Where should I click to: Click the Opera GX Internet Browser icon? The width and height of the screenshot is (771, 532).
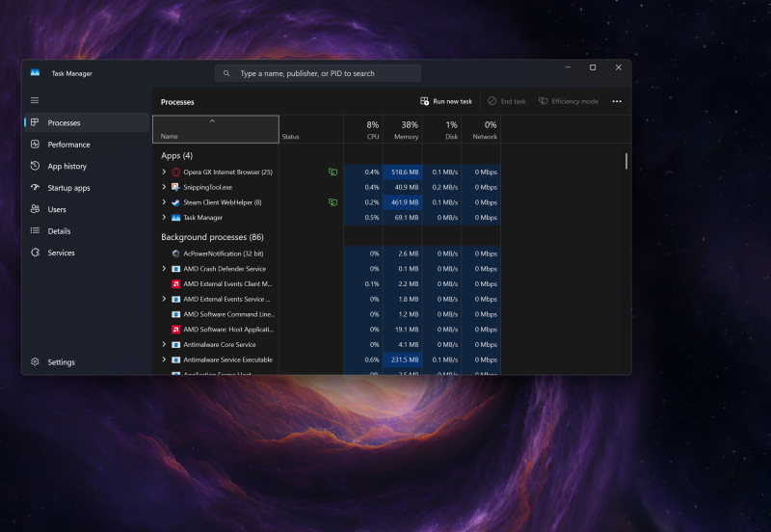click(176, 172)
